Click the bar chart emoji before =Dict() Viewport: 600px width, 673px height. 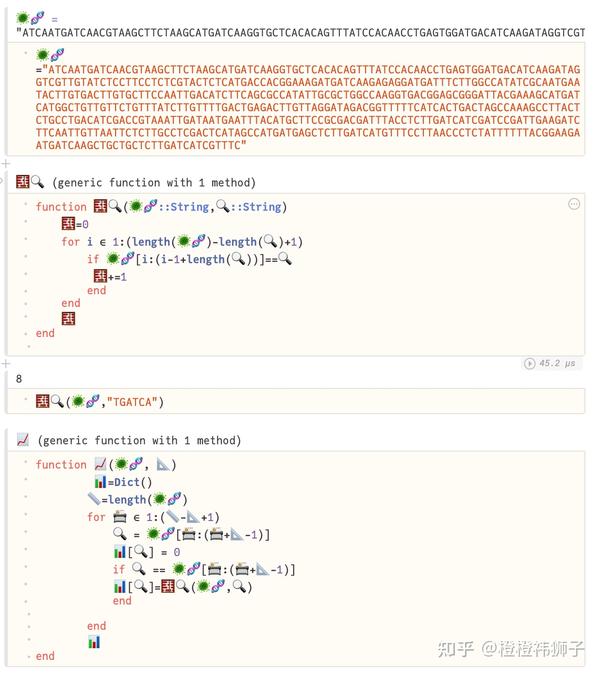pos(101,482)
